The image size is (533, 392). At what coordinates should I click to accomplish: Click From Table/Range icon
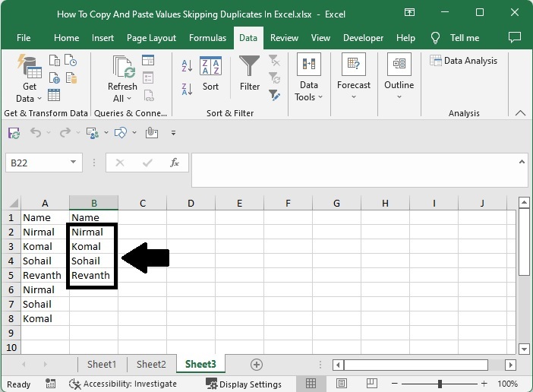[54, 95]
